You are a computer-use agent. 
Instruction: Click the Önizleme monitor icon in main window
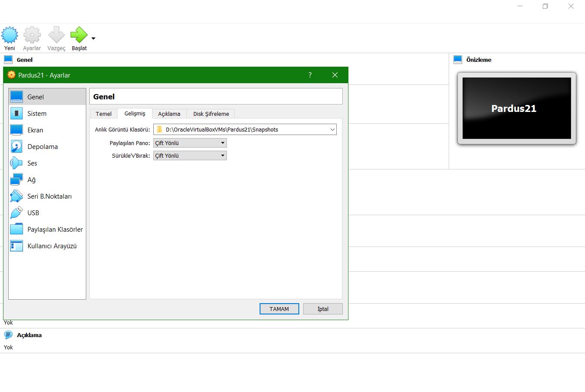pyautogui.click(x=457, y=60)
